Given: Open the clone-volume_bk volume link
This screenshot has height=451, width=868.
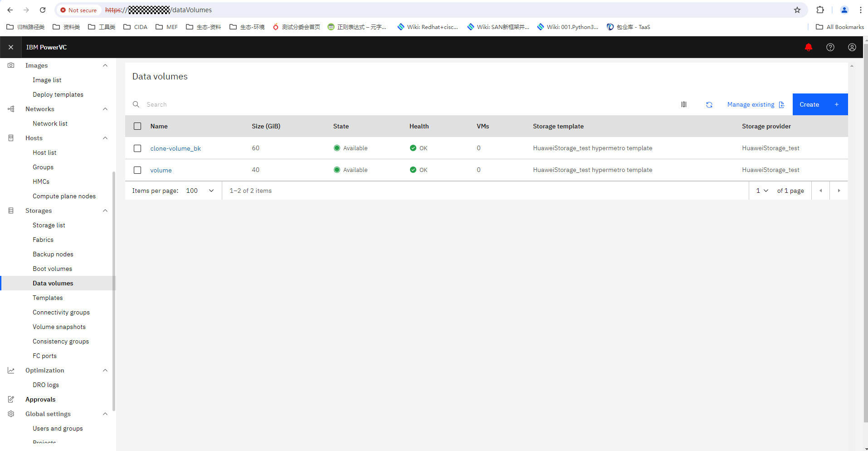Looking at the screenshot, I should (176, 148).
